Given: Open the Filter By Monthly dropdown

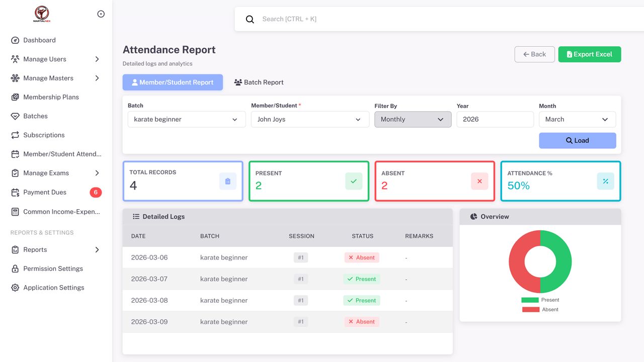Looking at the screenshot, I should (413, 119).
